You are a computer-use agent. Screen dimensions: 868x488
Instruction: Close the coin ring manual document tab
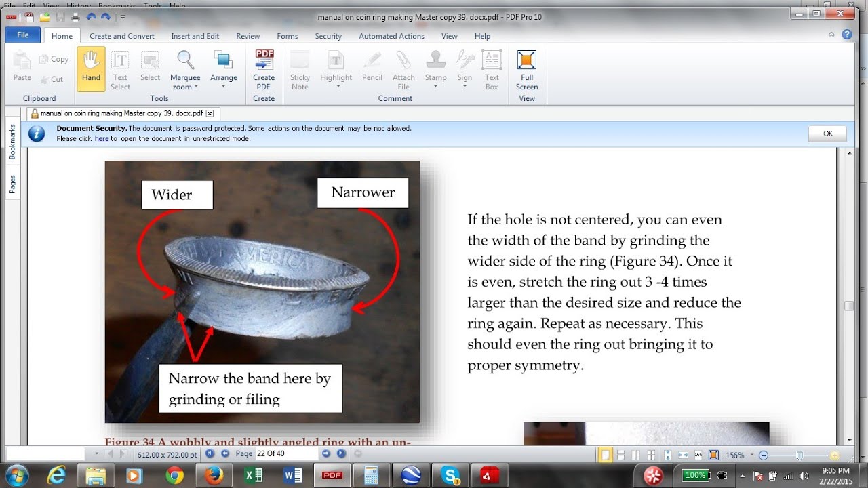(x=210, y=114)
